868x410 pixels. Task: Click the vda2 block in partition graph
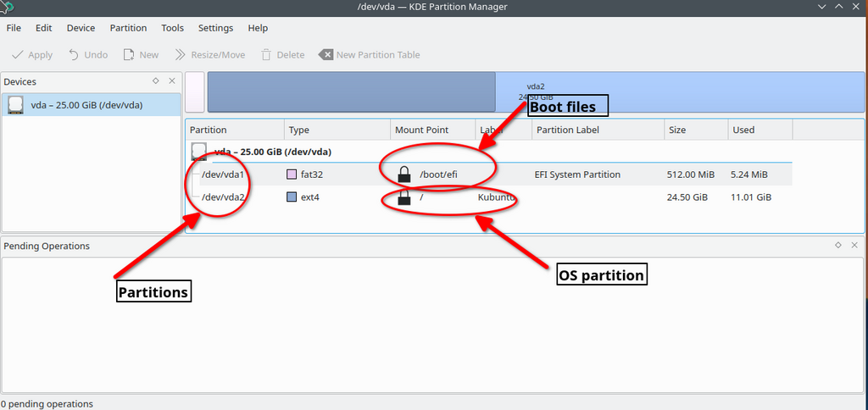[x=678, y=91]
